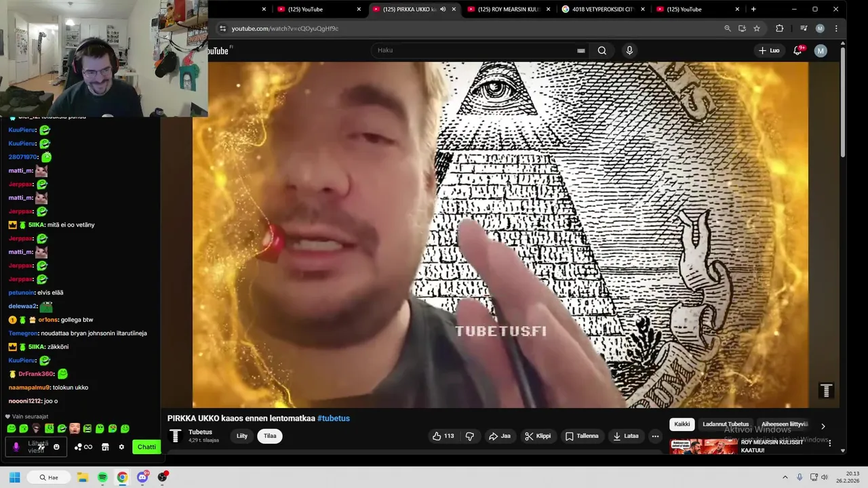Click the Luo create button
Viewport: 868px width, 488px height.
click(769, 50)
